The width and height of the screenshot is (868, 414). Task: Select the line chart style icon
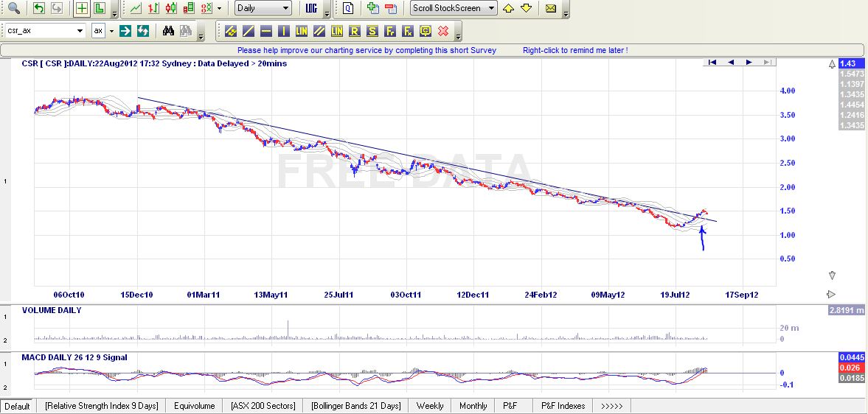[x=136, y=8]
